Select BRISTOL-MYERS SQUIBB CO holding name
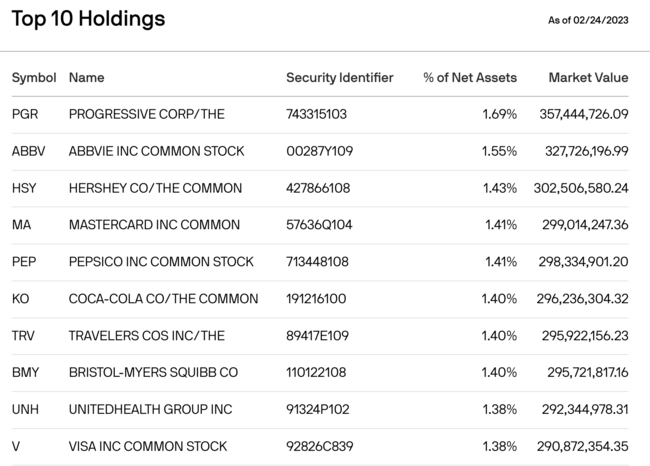 click(x=153, y=372)
